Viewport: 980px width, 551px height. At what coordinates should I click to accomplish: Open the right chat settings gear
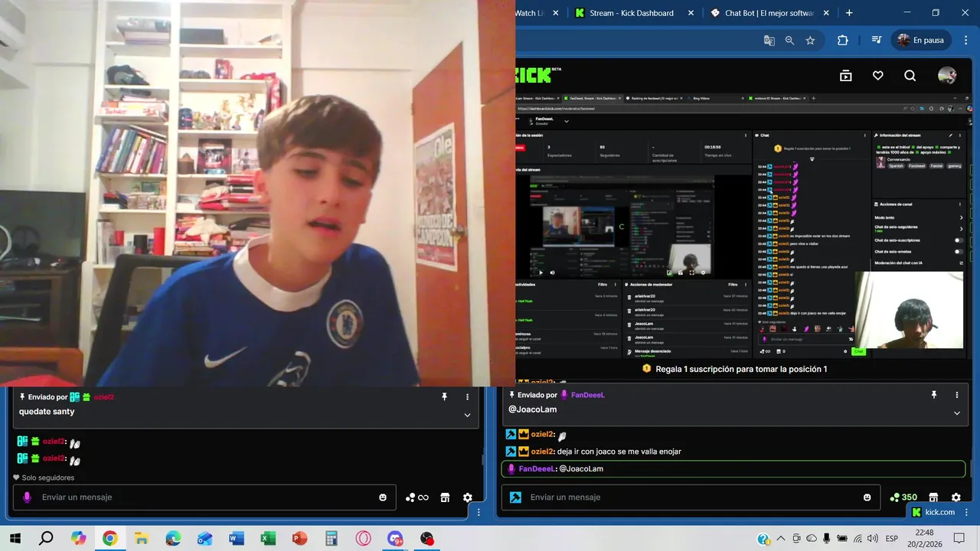[955, 497]
